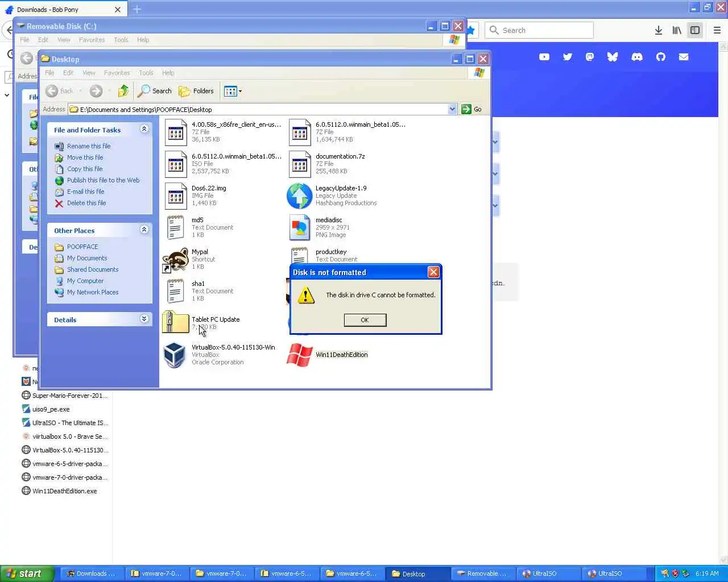Open the View menu in Desktop window

coord(89,73)
